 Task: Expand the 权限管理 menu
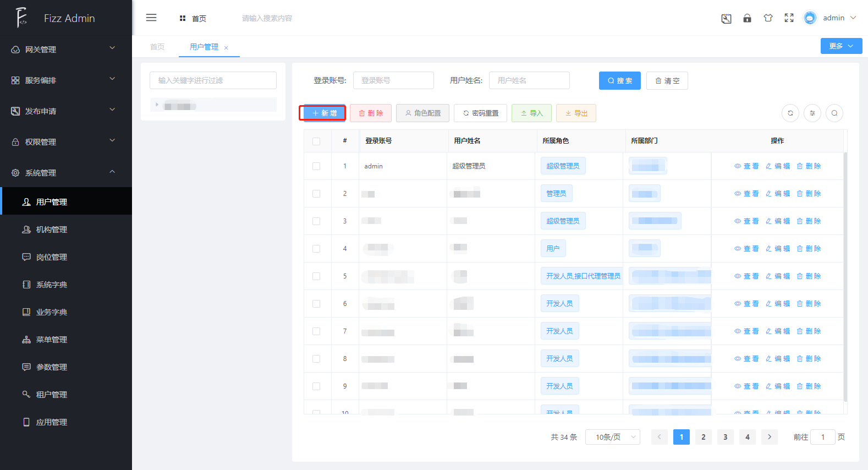[66, 142]
